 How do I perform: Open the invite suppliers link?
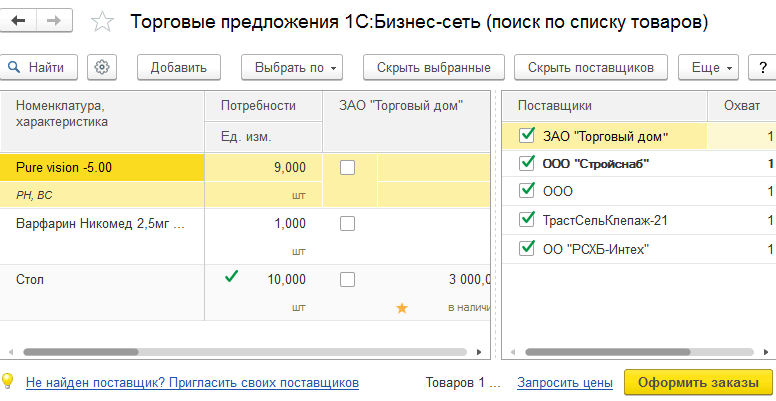(x=192, y=382)
